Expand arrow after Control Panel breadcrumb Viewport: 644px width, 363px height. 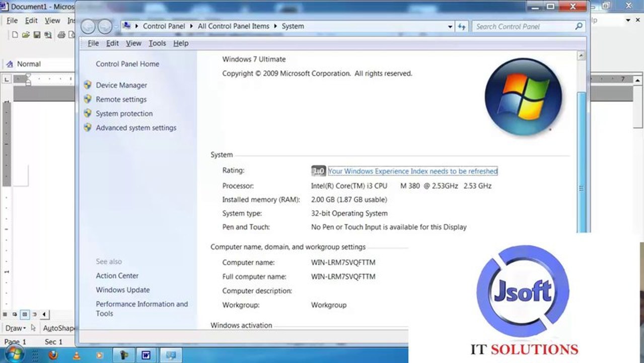(191, 26)
